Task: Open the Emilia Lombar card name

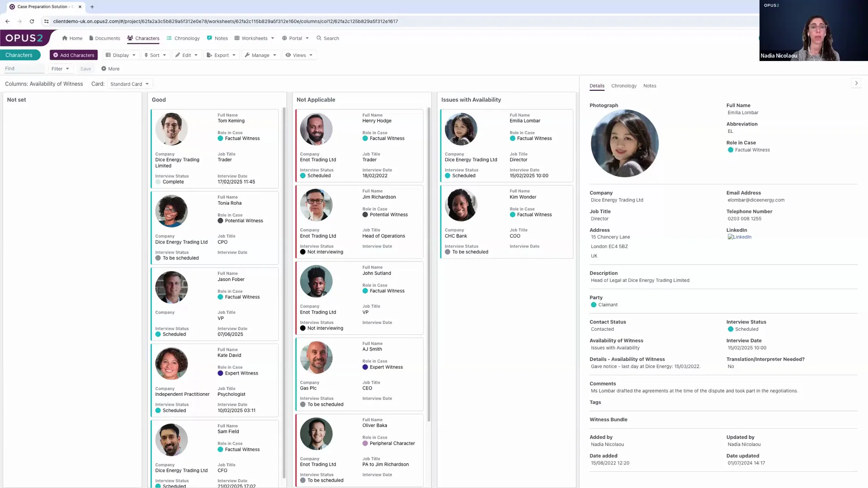Action: [524, 121]
